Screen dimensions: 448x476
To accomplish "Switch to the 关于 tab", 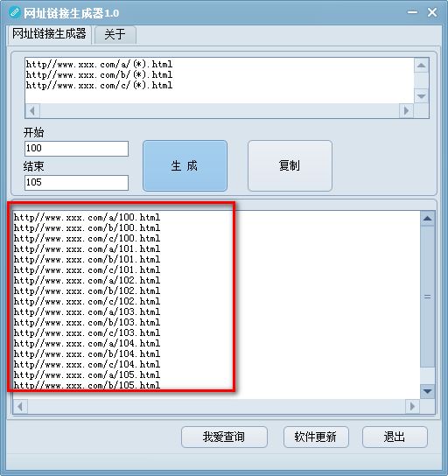I will tap(115, 35).
